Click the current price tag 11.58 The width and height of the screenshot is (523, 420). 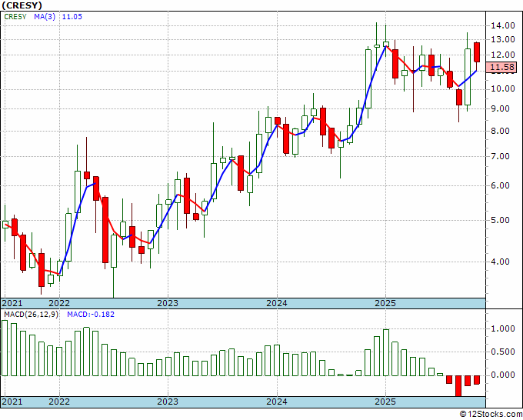[502, 67]
